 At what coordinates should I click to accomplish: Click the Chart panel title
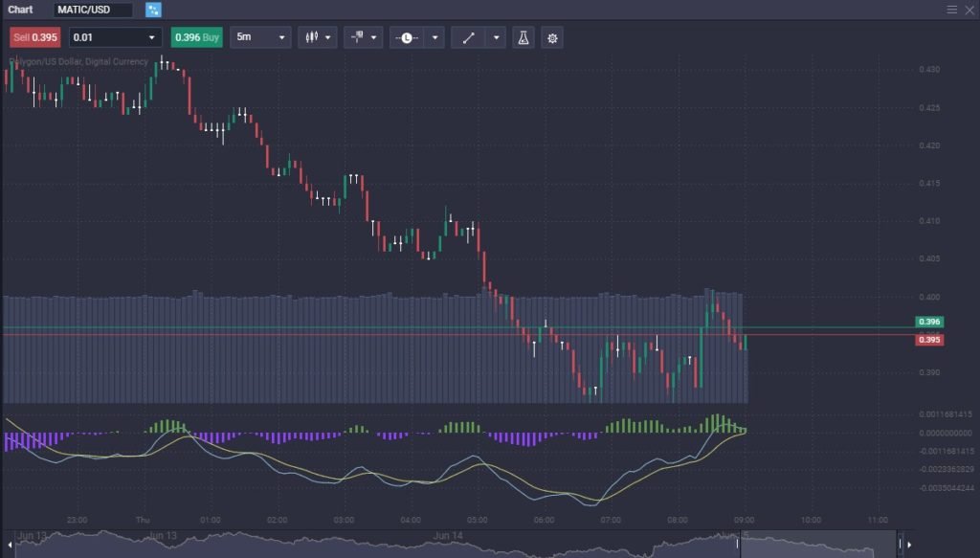pyautogui.click(x=20, y=10)
